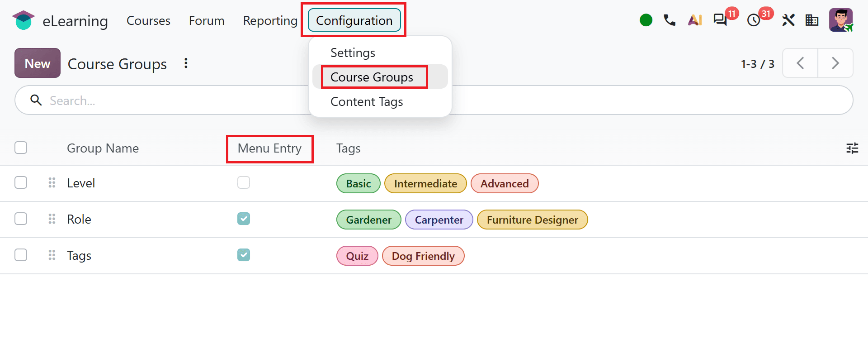
Task: Open the Forum menu
Action: (x=207, y=20)
